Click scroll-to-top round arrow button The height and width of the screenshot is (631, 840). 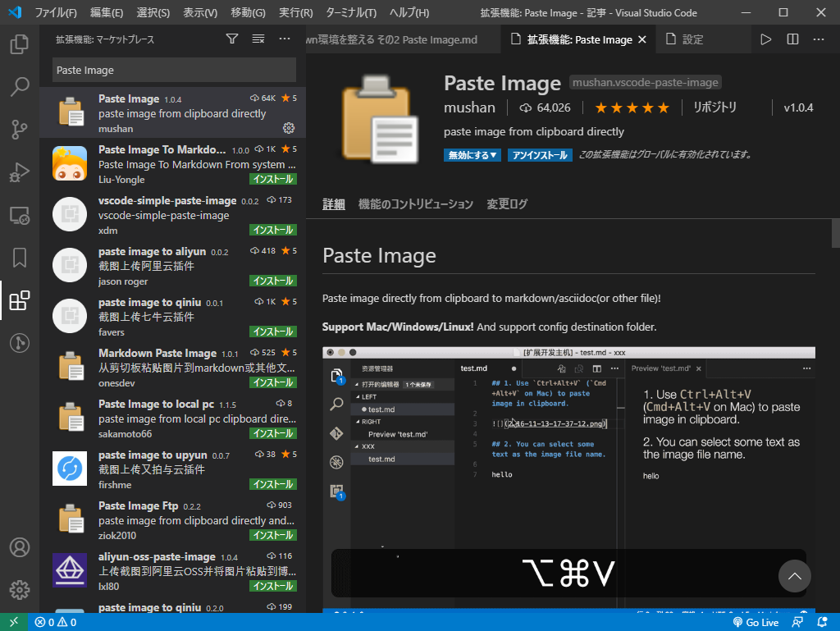coord(794,576)
